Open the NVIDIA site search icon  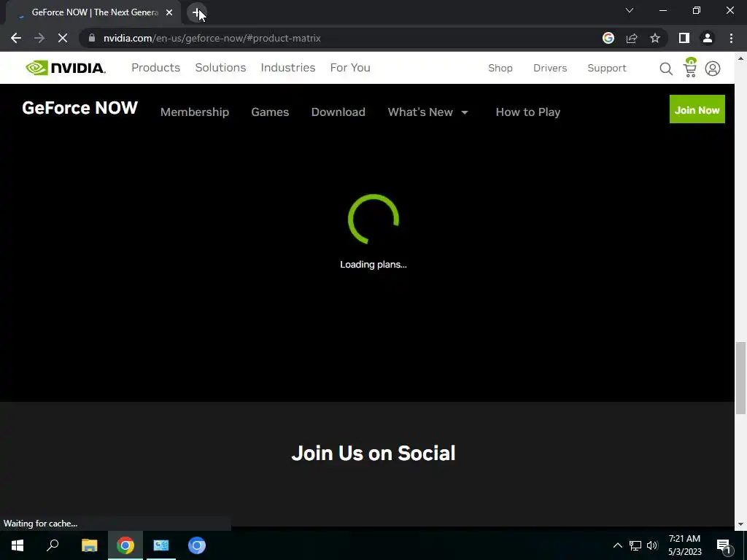click(666, 69)
